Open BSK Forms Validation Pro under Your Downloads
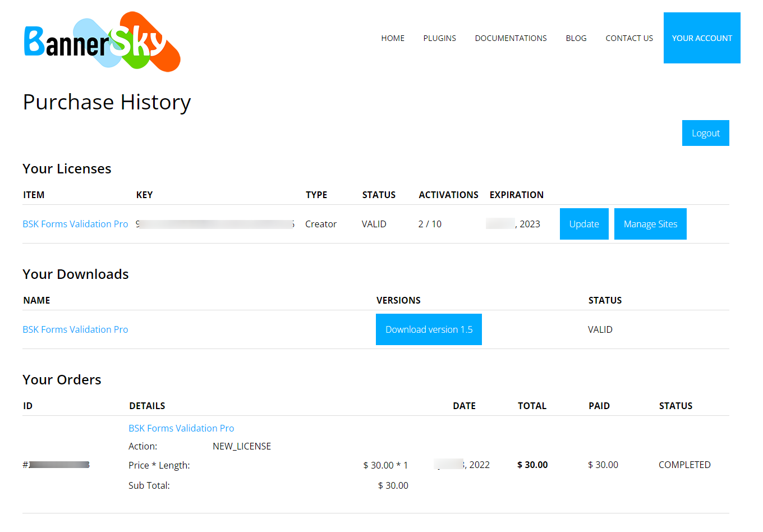Screen dimensions: 763x532 [x=75, y=329]
